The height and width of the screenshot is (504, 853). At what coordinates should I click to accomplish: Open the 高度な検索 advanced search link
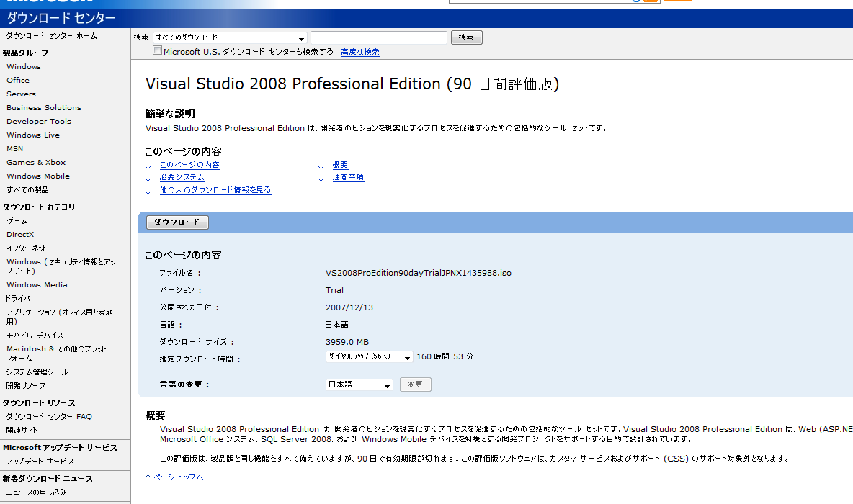click(x=360, y=52)
